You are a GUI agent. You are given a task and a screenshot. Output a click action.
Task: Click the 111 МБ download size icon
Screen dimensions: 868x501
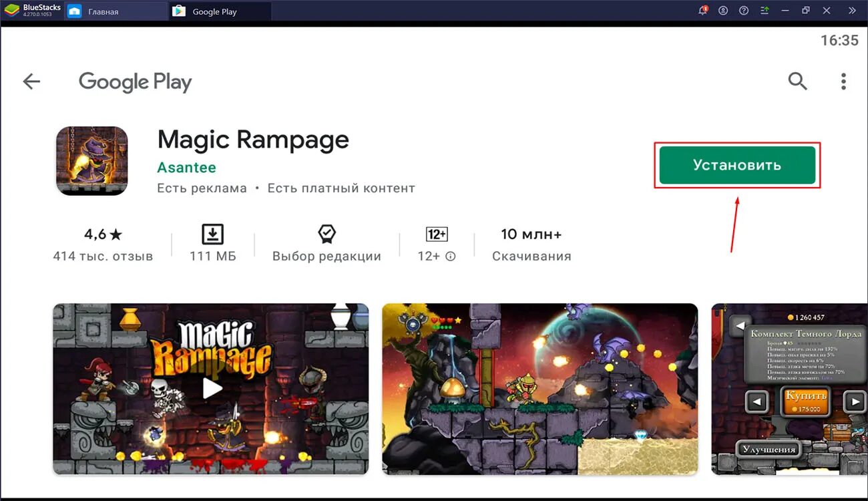coord(212,234)
